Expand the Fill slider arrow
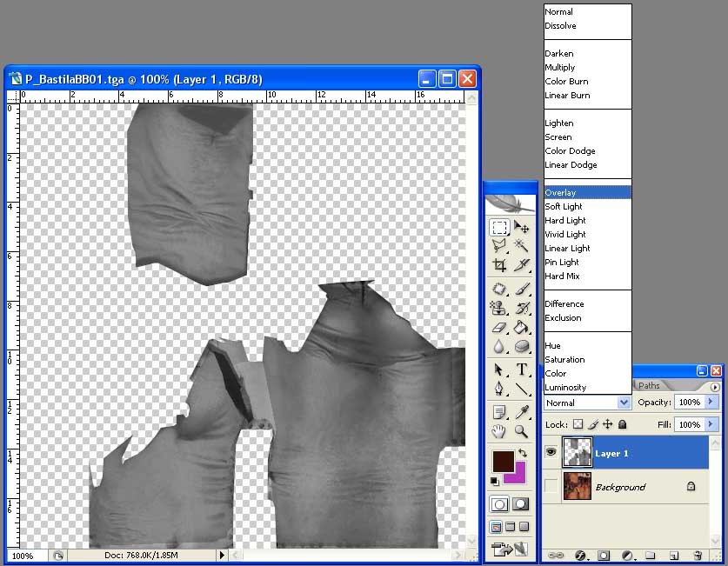728x566 pixels. click(711, 424)
